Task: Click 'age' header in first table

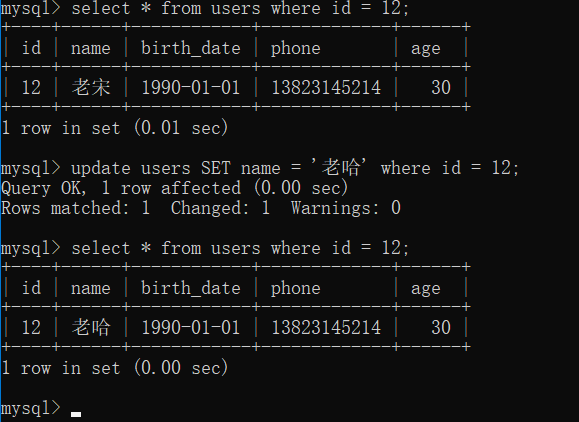Action: (x=425, y=50)
